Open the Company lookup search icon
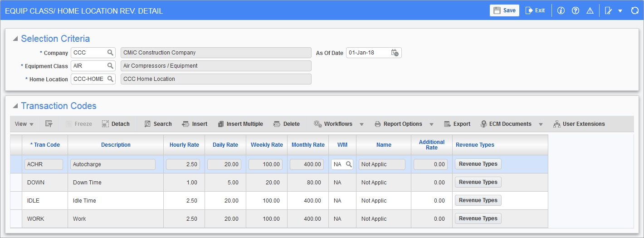The height and width of the screenshot is (238, 644). pos(110,53)
